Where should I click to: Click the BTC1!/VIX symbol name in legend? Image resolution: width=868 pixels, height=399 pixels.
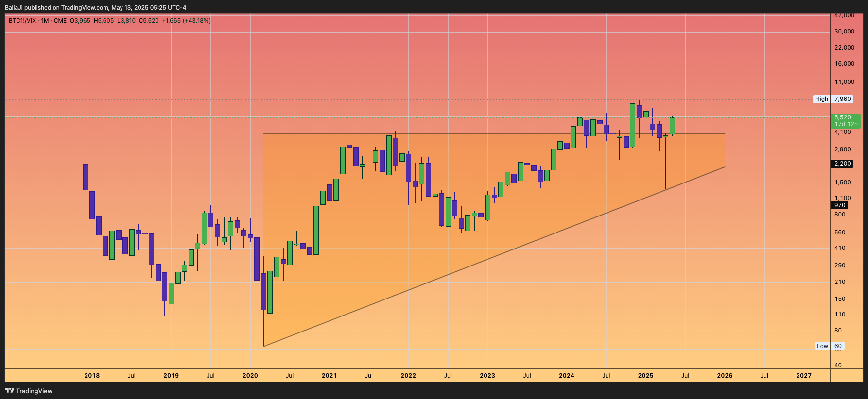click(x=22, y=21)
